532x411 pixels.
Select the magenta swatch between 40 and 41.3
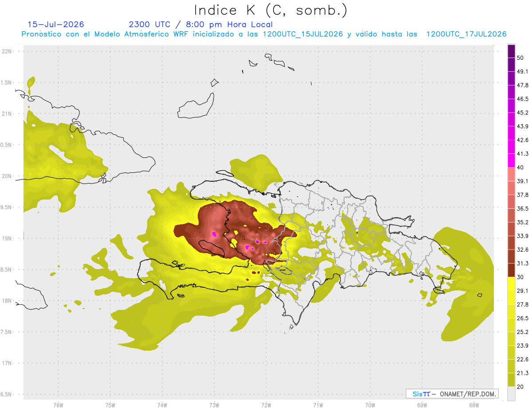click(x=512, y=160)
